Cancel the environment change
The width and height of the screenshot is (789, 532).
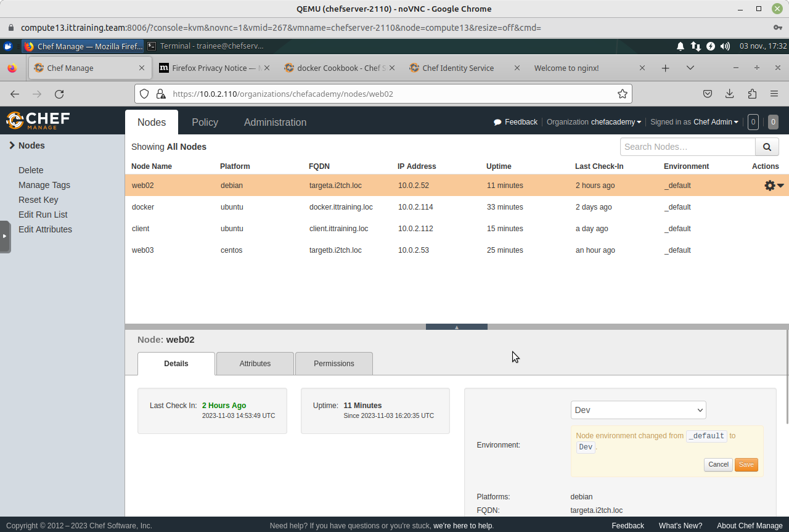click(x=718, y=465)
